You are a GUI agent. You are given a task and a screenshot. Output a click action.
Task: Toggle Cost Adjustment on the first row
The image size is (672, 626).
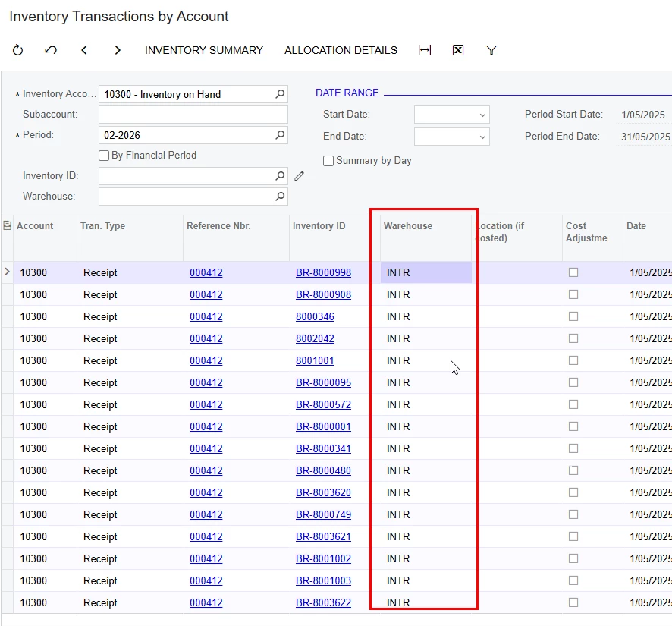[573, 272]
